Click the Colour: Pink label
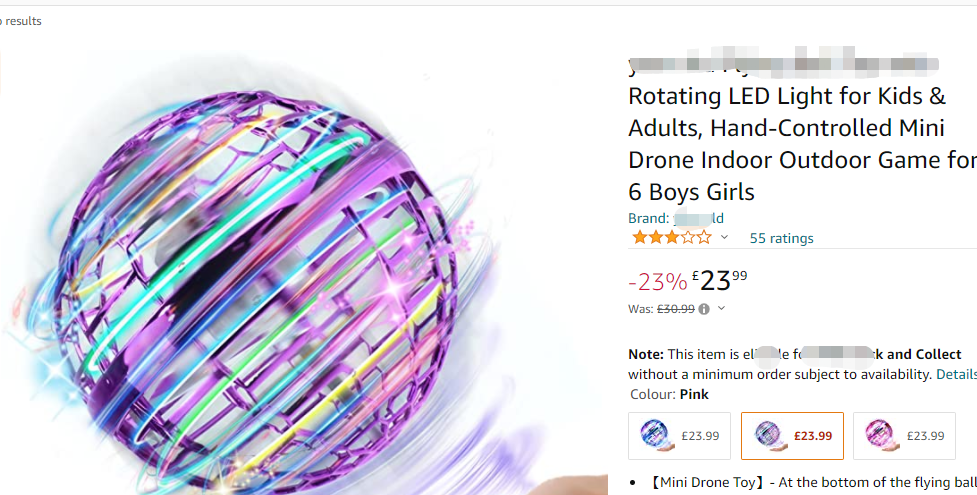Image resolution: width=977 pixels, height=495 pixels. point(669,394)
